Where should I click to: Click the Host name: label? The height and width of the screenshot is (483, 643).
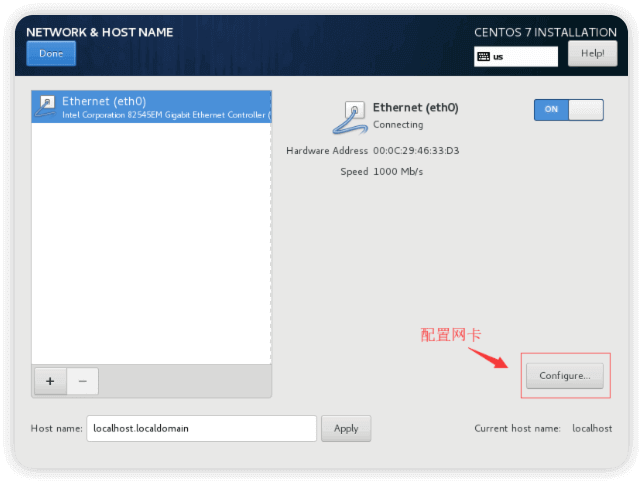(x=57, y=428)
